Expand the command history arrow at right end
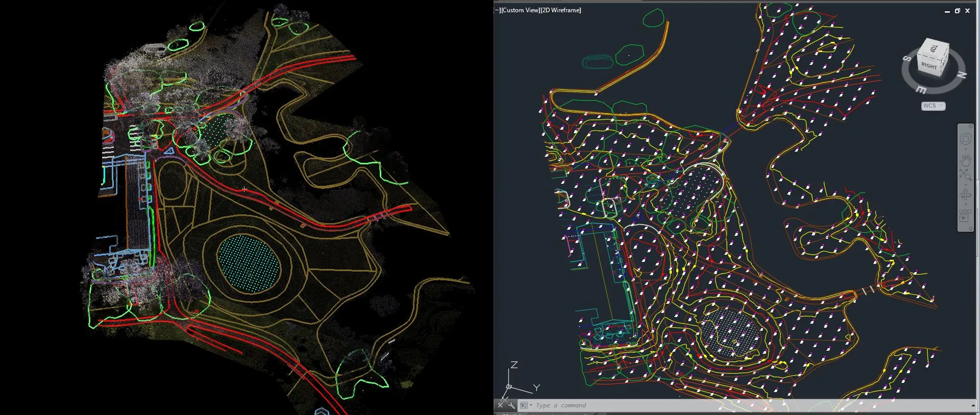The height and width of the screenshot is (415, 980). [x=974, y=405]
